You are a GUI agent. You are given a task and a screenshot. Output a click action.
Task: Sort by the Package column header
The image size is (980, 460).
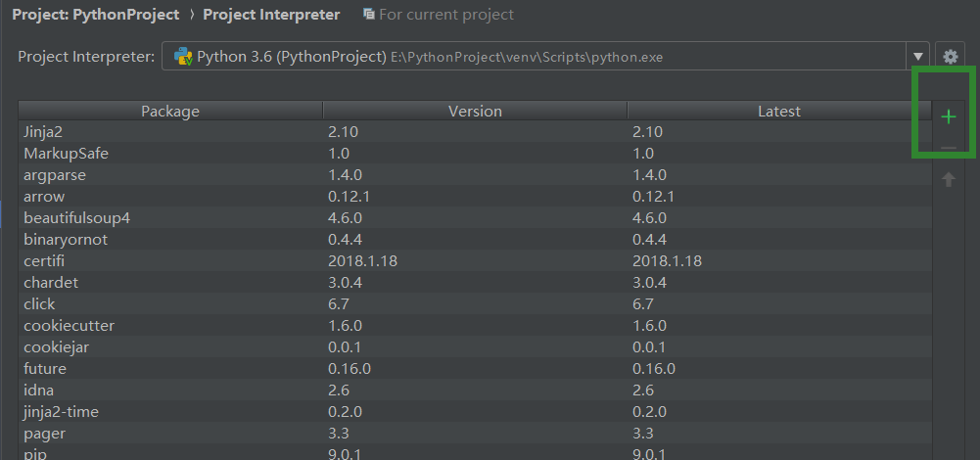170,111
